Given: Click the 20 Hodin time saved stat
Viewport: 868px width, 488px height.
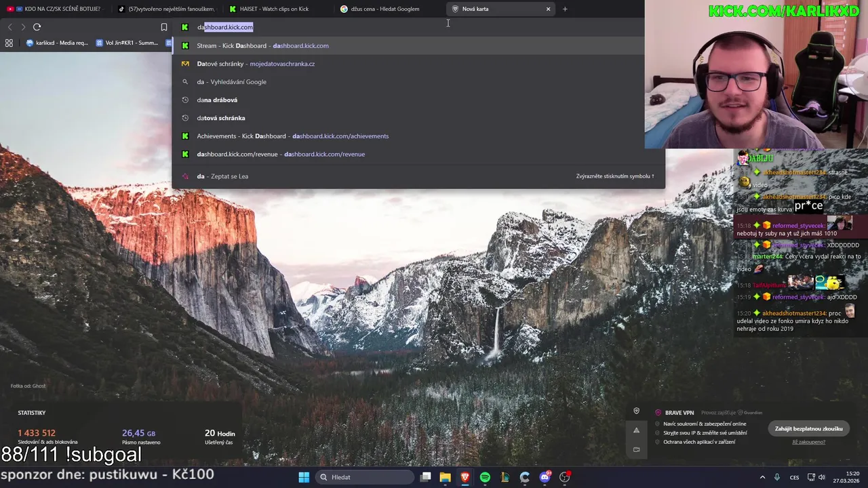Looking at the screenshot, I should point(220,433).
